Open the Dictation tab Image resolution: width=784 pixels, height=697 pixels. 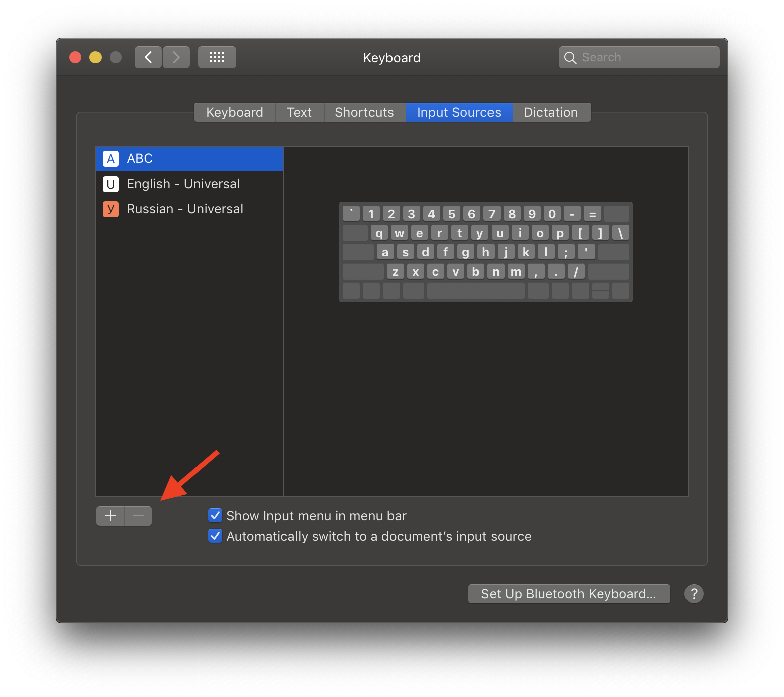pyautogui.click(x=551, y=112)
